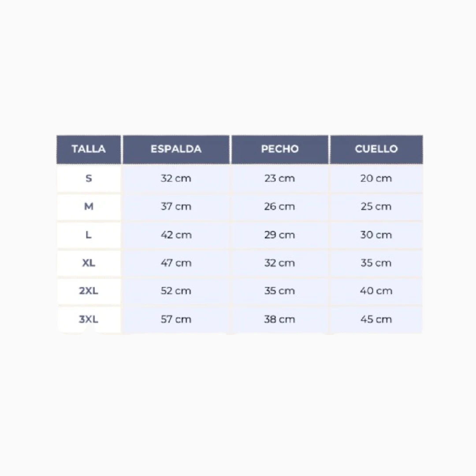The width and height of the screenshot is (476, 476).
Task: Click the 32 cm espalda cell
Action: 176,178
